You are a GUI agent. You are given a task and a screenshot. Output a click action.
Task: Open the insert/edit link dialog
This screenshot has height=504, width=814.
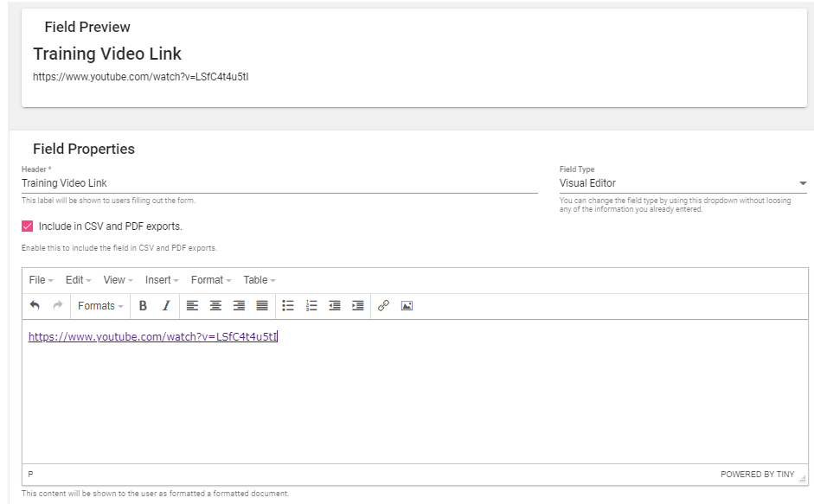(x=383, y=306)
